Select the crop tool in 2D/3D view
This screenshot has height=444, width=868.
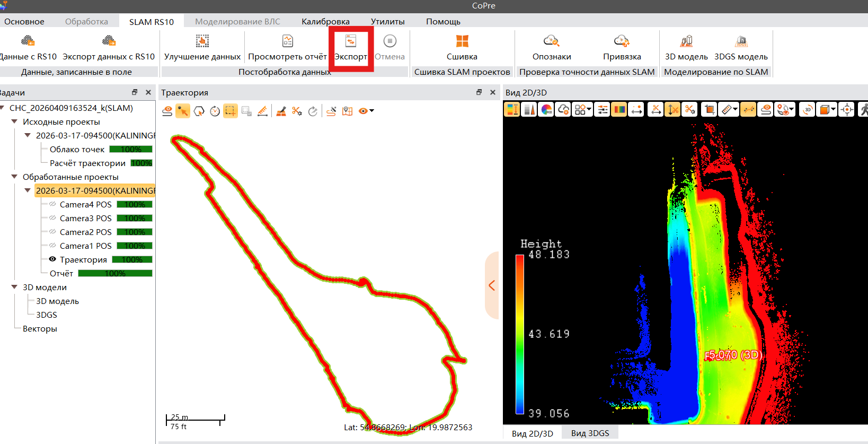(x=709, y=110)
